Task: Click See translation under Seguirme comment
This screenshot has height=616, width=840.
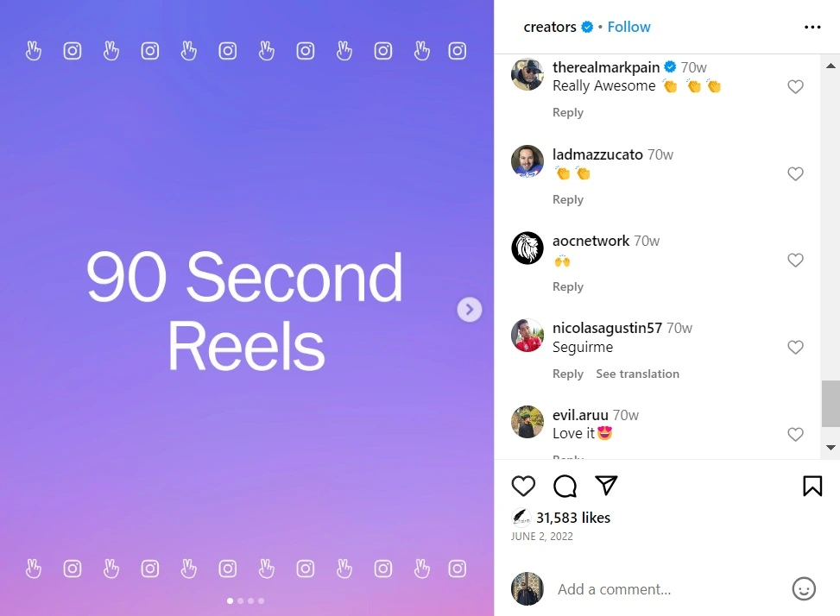Action: pyautogui.click(x=637, y=374)
